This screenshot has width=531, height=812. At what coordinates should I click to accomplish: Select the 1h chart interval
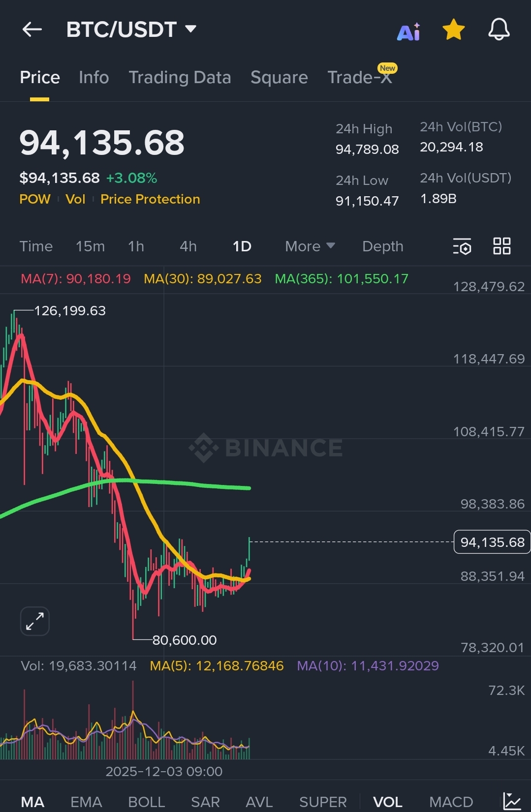[x=136, y=246]
